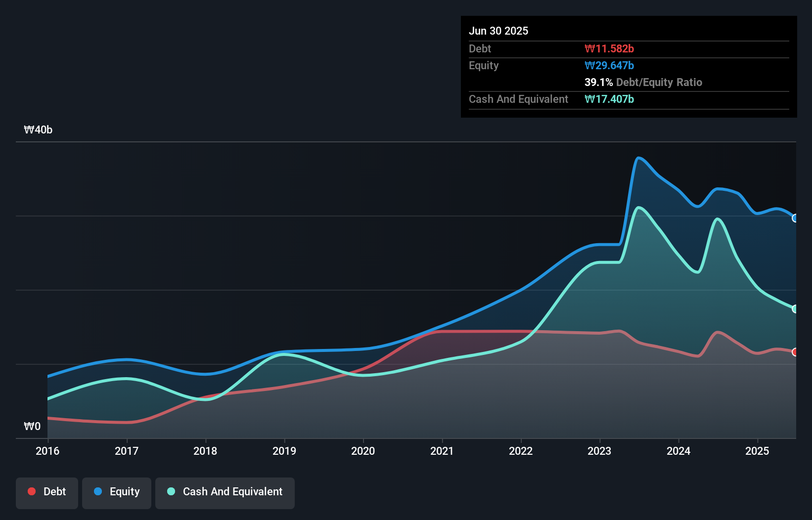The width and height of the screenshot is (812, 520).
Task: Open the Debt/Equity Ratio details
Action: click(x=643, y=82)
